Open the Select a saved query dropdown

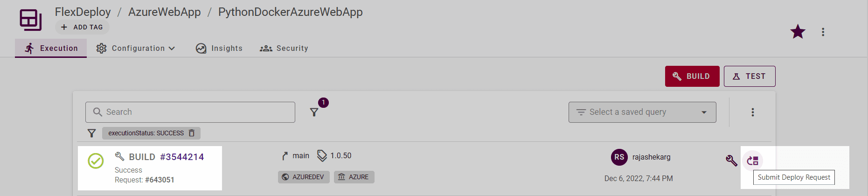(x=642, y=112)
